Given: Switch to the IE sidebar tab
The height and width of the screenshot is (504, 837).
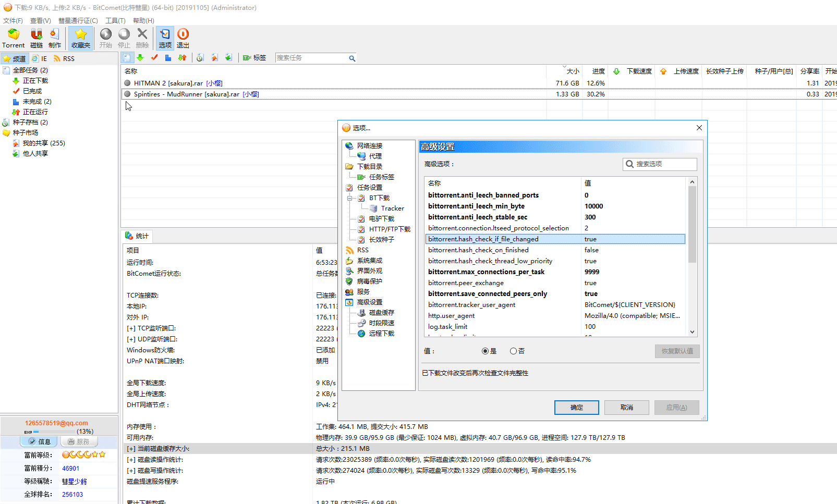Looking at the screenshot, I should tap(40, 58).
